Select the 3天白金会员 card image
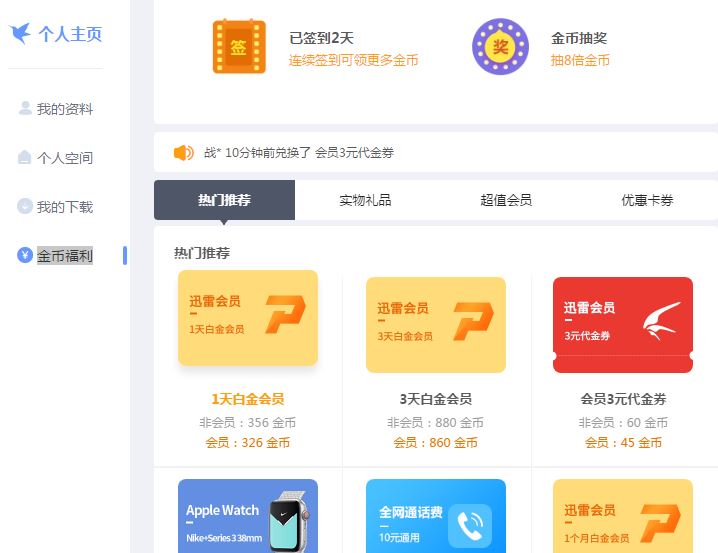 point(435,324)
